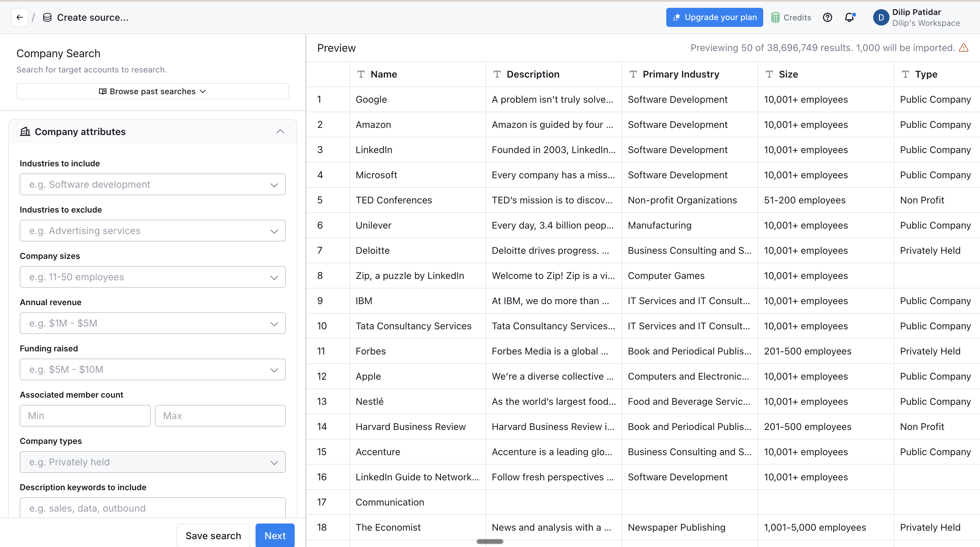Open the Annual revenue dropdown
The image size is (980, 547).
(152, 323)
